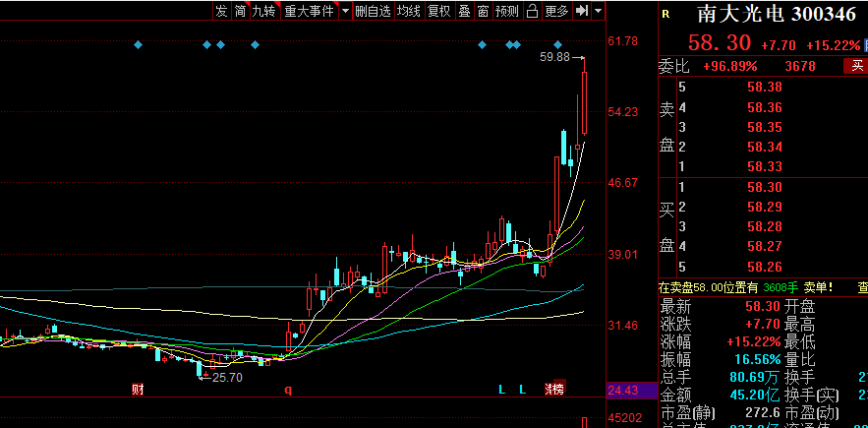Select sell level 4 price 58.36
Image resolution: width=868 pixels, height=428 pixels.
pos(765,107)
